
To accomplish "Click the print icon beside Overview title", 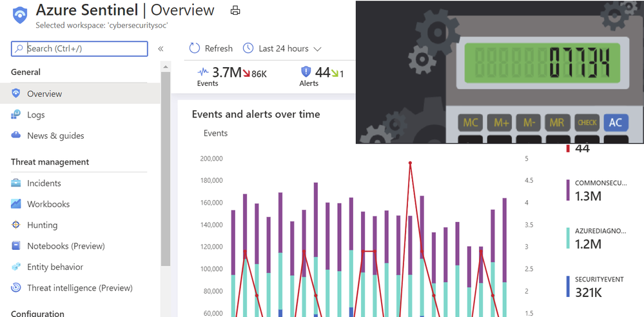I will (x=235, y=11).
